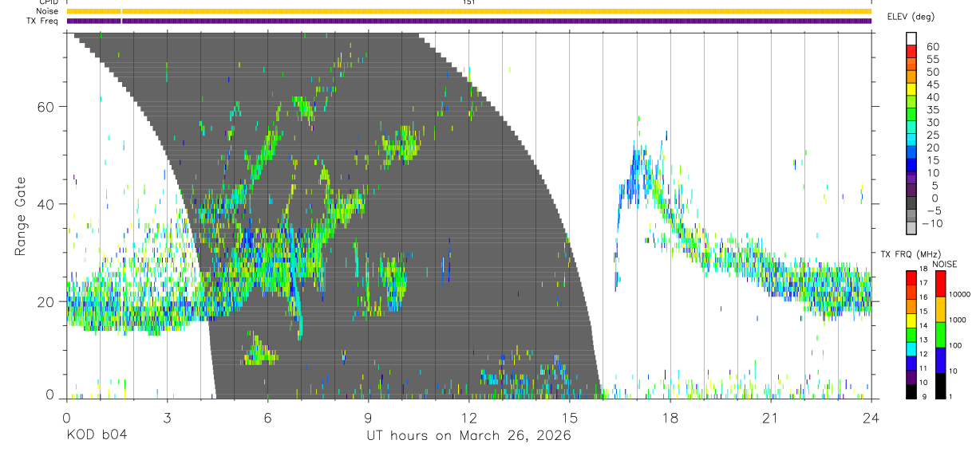Click the purple TX Freq strip above the plot
This screenshot has height=452, width=980.
click(x=469, y=21)
